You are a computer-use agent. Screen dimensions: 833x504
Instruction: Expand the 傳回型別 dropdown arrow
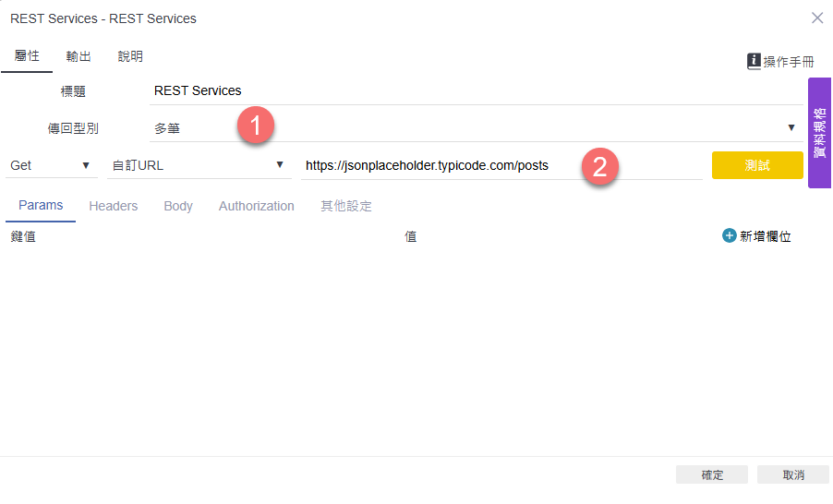(791, 127)
